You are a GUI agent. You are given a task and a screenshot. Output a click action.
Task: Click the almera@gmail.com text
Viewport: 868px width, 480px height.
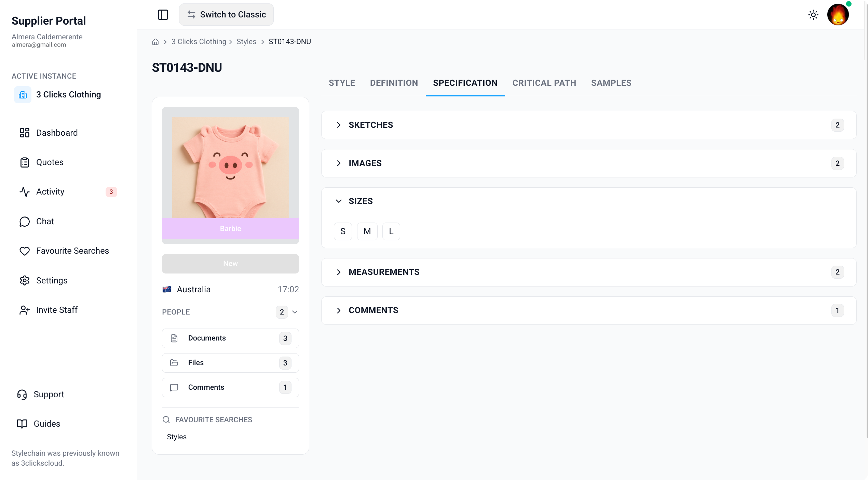(39, 45)
